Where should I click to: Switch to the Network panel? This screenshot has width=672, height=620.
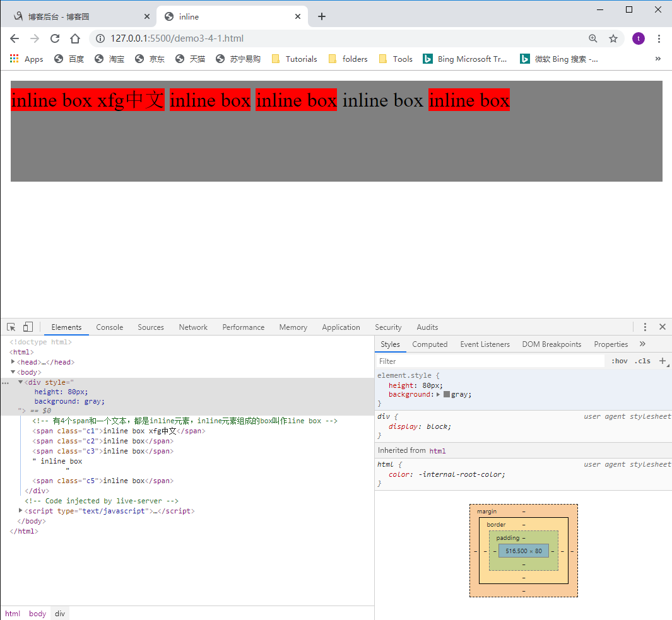coord(193,327)
